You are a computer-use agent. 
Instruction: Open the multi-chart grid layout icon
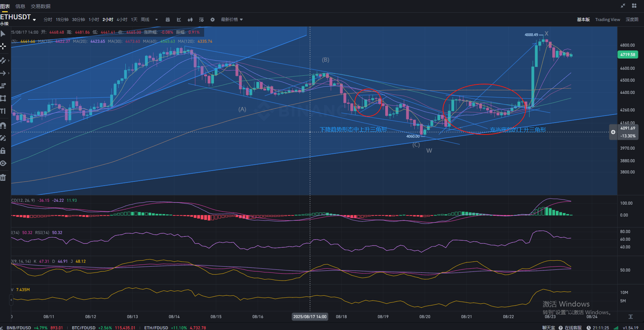coord(634,6)
